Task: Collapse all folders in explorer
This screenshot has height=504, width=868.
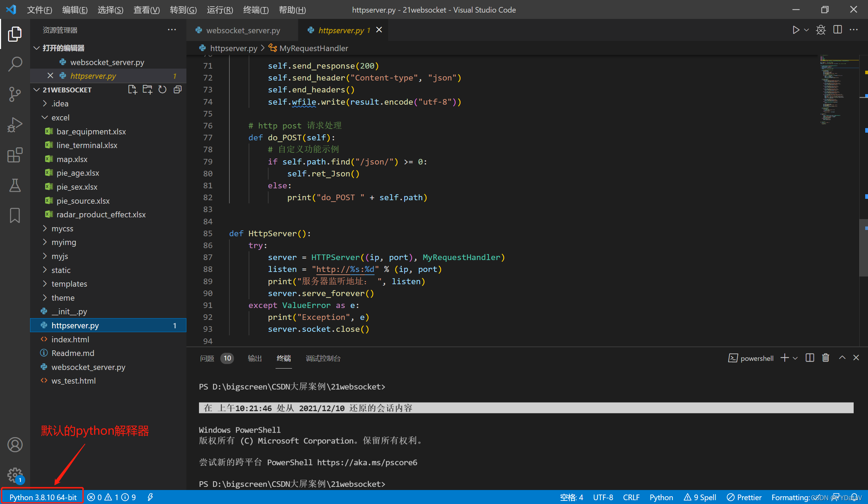Action: (x=178, y=90)
